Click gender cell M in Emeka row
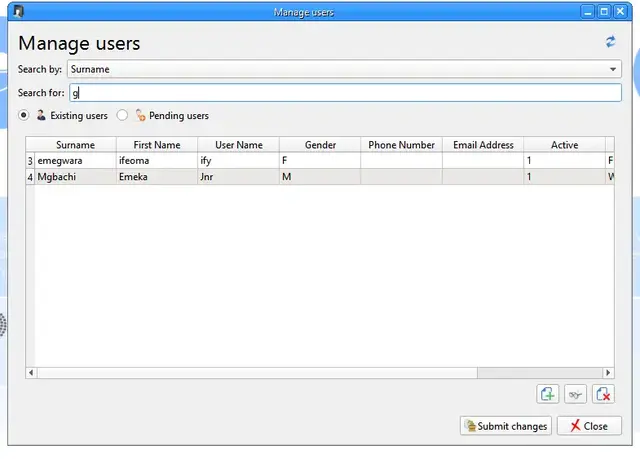640x459 pixels. pos(320,177)
